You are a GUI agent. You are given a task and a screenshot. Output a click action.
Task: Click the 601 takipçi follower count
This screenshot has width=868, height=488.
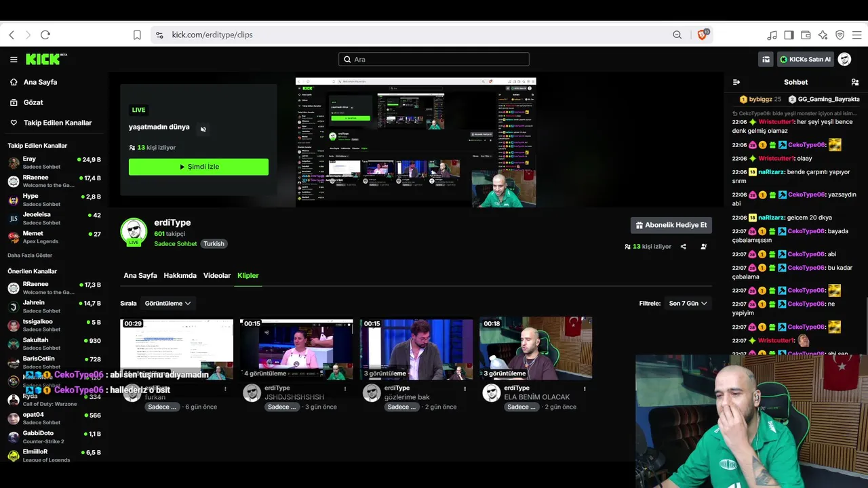[170, 234]
